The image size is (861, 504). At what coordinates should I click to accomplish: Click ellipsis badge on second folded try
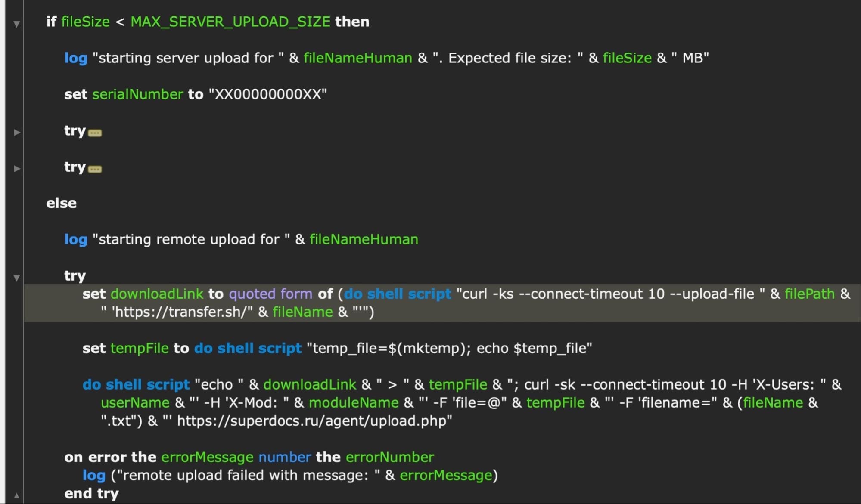point(95,169)
